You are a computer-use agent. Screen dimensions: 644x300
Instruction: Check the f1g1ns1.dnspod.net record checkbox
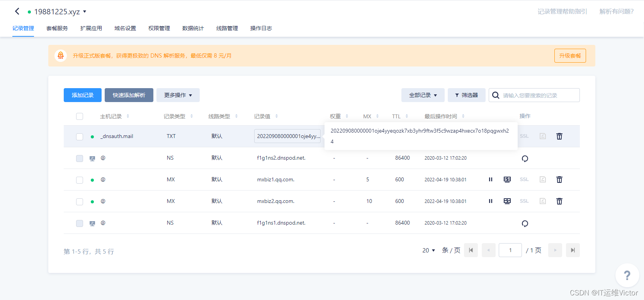(x=80, y=223)
